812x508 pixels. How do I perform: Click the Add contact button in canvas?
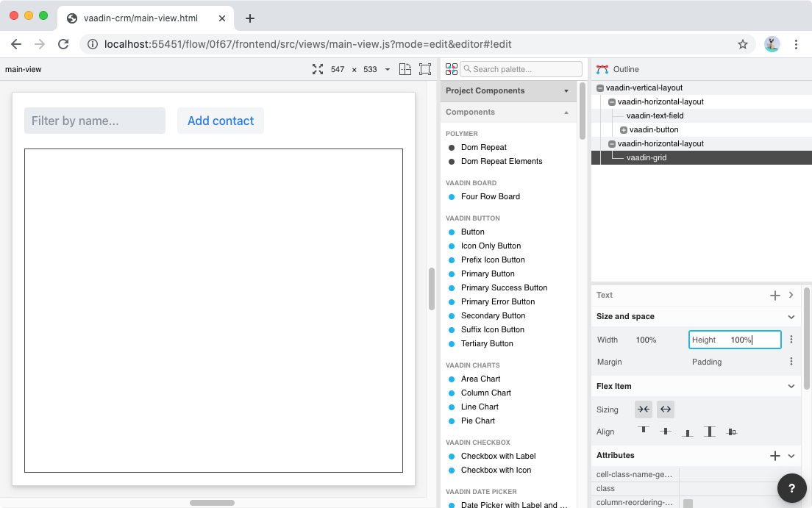(221, 121)
